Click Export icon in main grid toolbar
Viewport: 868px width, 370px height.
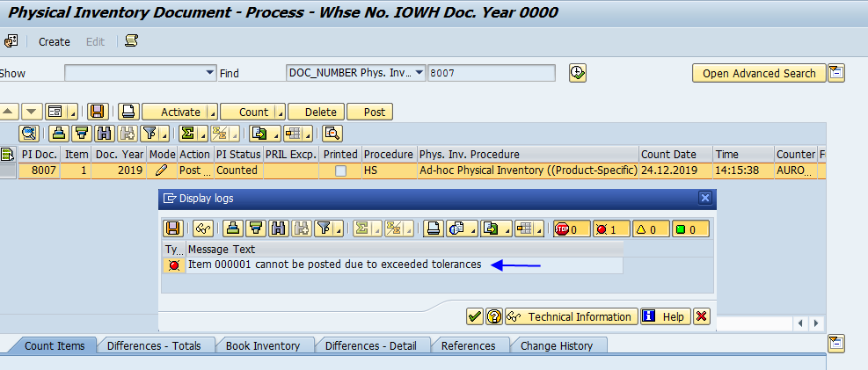258,133
